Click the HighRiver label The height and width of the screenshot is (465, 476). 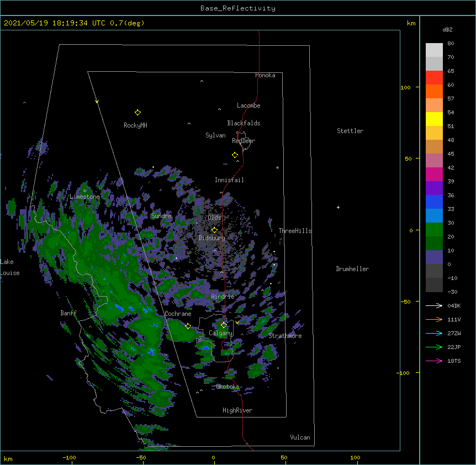coord(237,410)
